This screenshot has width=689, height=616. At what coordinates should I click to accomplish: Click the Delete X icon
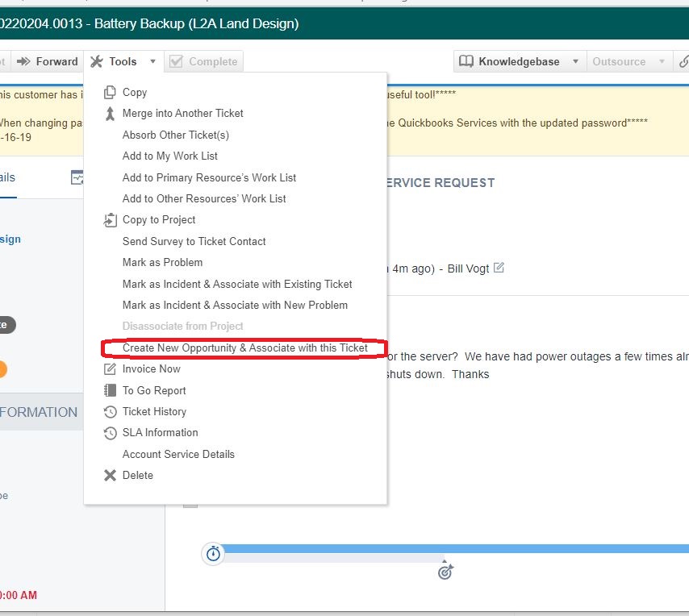(111, 476)
